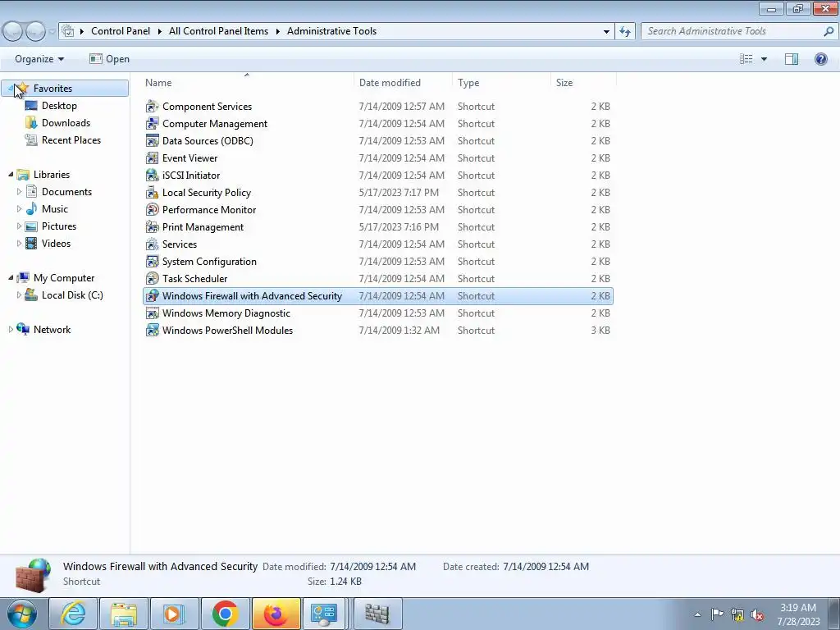Select the Performance Monitor icon
This screenshot has width=840, height=630.
coord(152,209)
